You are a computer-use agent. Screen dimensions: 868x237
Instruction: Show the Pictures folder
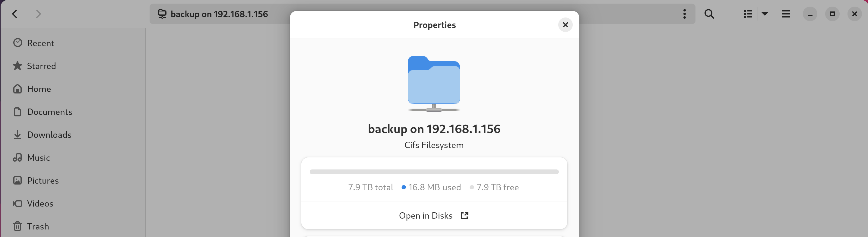point(43,180)
